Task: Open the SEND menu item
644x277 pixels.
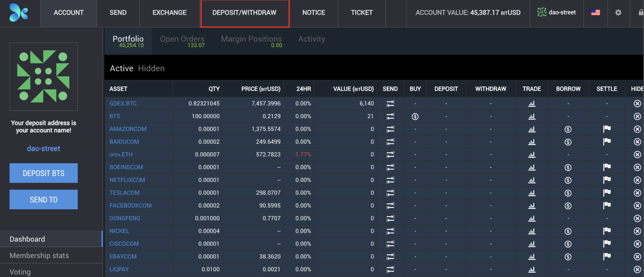Action: tap(118, 13)
